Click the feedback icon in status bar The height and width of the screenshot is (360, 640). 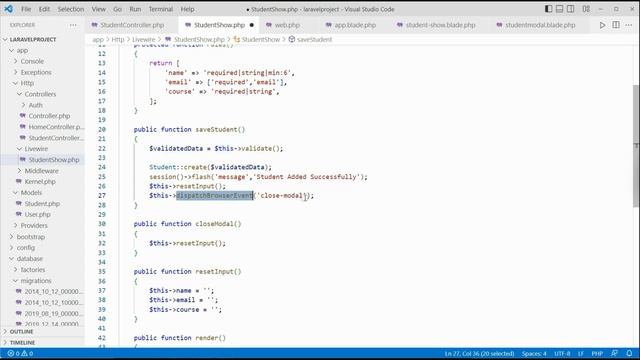click(x=614, y=353)
